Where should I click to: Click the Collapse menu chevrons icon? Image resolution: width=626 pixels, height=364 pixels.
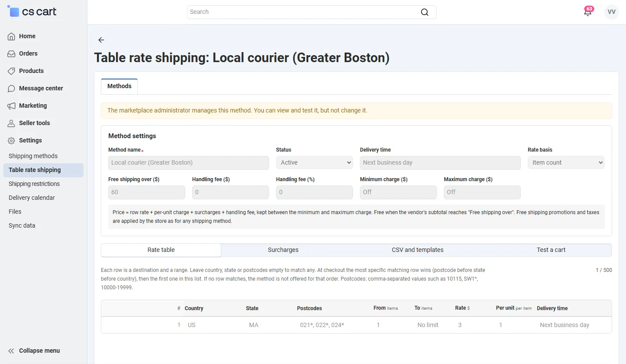pyautogui.click(x=12, y=351)
